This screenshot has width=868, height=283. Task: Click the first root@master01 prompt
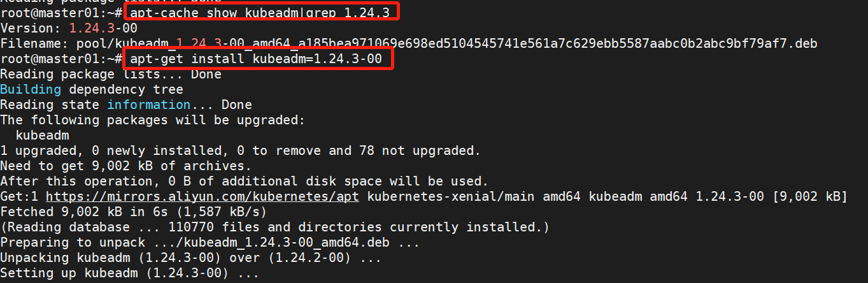pyautogui.click(x=61, y=13)
